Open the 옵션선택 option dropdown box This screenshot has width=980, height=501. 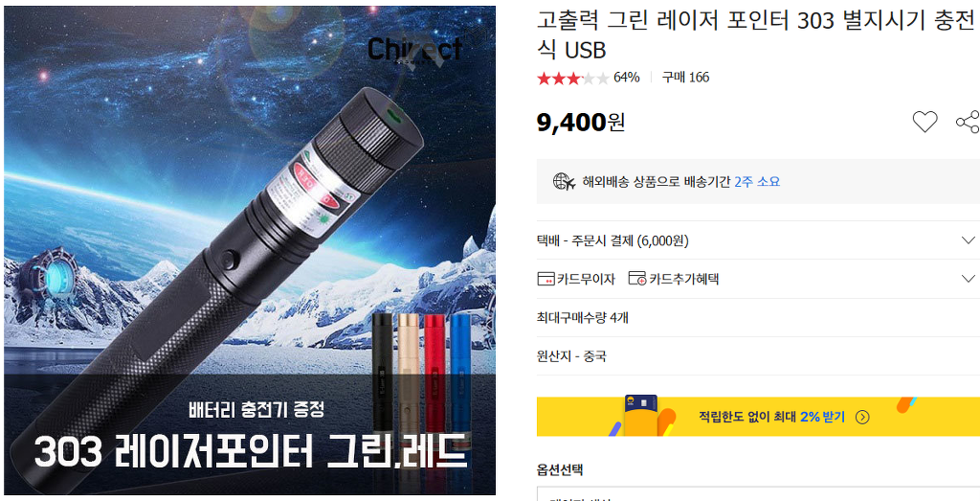click(x=758, y=493)
